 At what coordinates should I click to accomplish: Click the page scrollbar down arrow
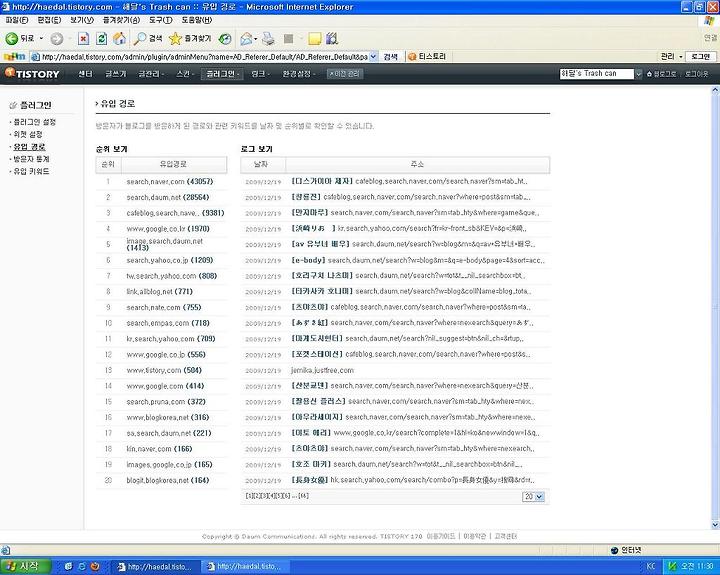coord(715,524)
